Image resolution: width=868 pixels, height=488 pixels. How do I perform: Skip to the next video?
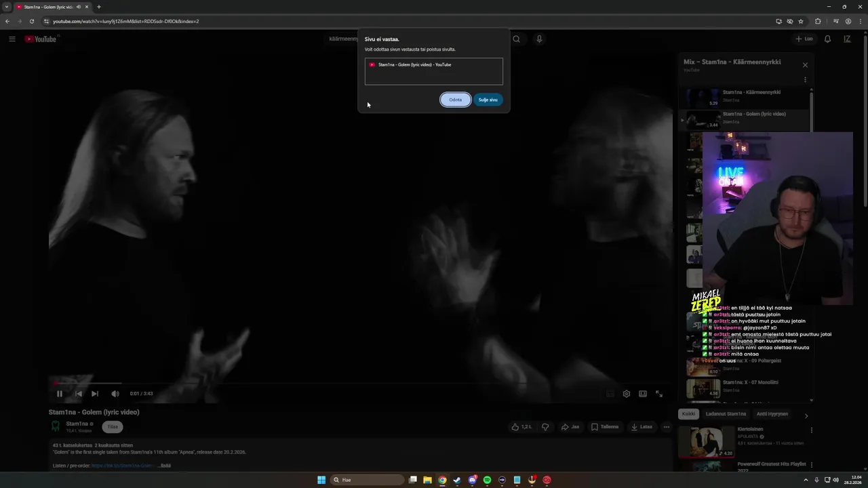[x=95, y=394]
